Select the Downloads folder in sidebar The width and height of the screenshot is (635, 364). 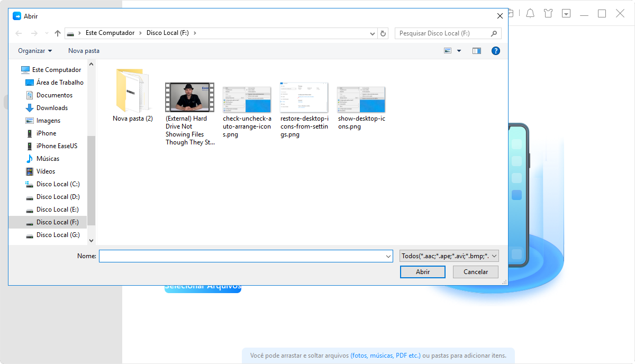52,108
